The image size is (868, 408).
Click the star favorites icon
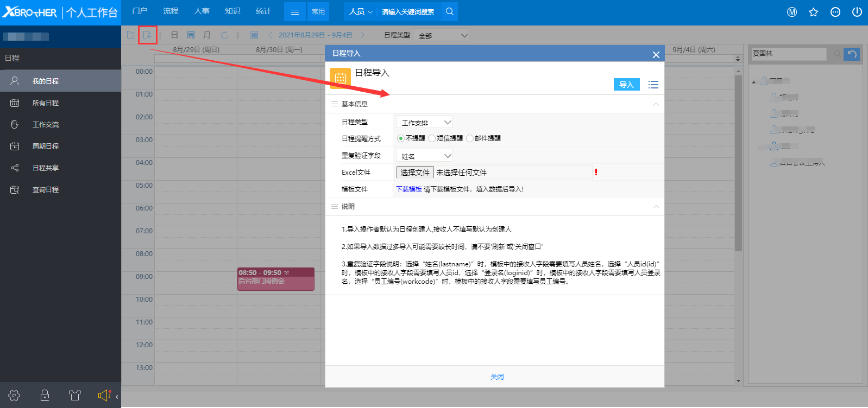(813, 12)
